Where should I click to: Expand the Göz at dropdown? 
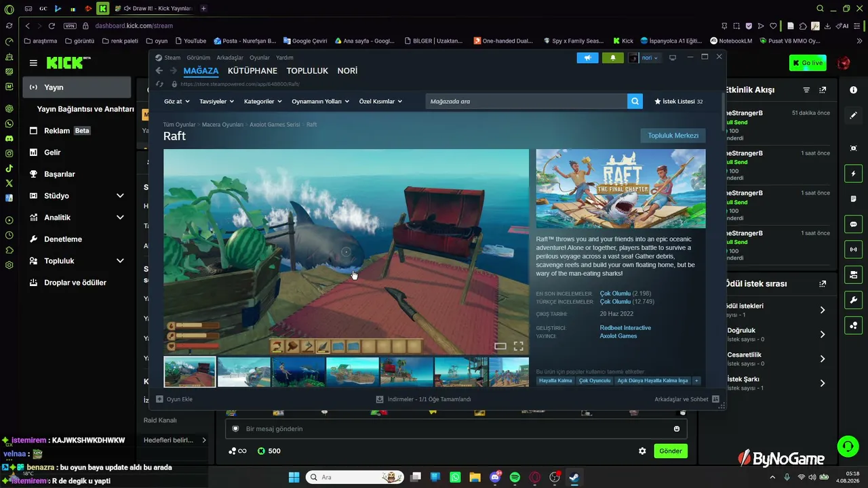coord(177,101)
